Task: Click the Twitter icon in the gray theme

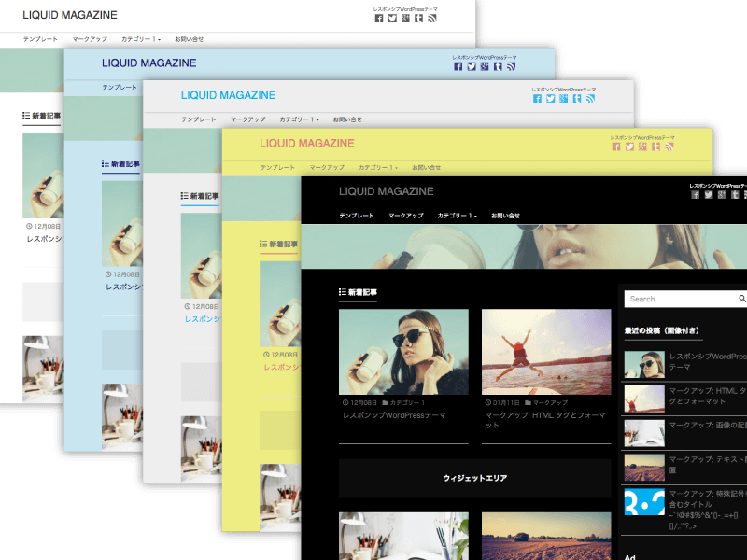Action: coord(550,99)
